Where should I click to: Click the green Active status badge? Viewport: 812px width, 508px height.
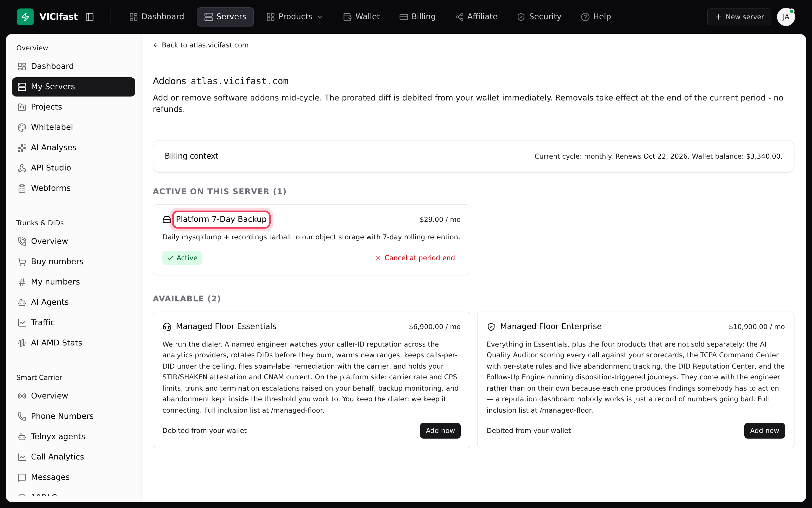tap(182, 258)
